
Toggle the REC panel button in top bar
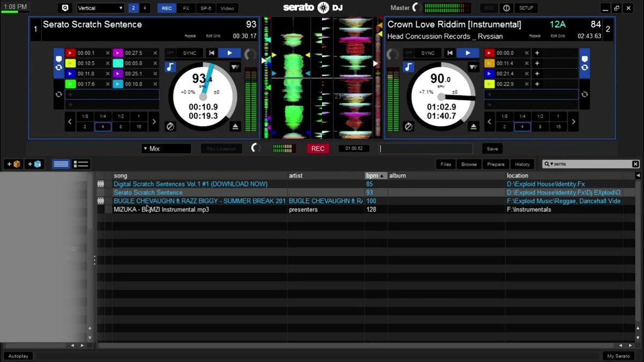pos(167,8)
